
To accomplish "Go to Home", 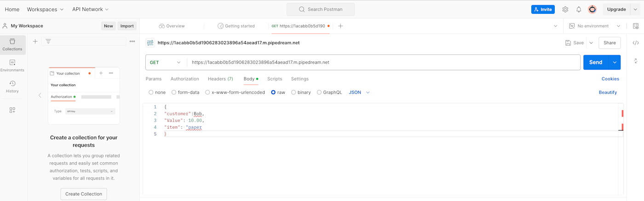I will point(12,9).
